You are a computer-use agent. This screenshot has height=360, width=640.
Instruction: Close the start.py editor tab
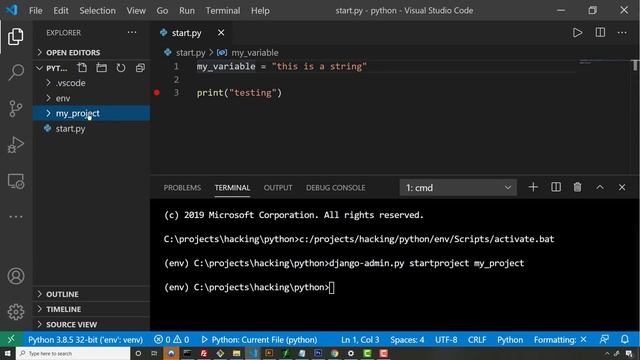[221, 33]
